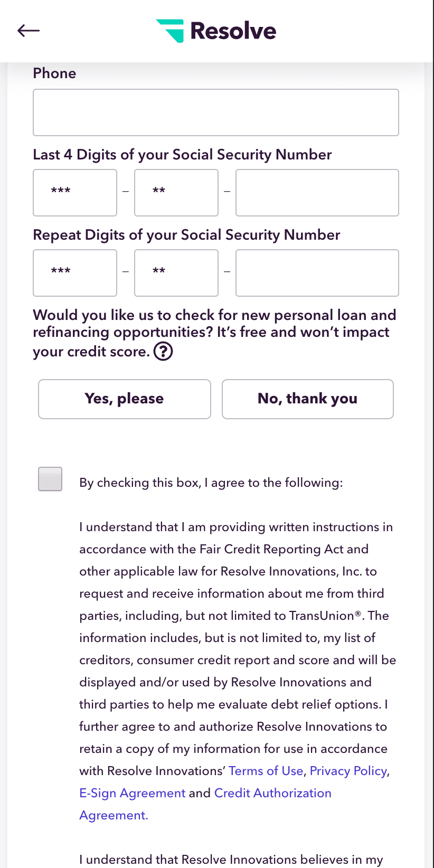Click the last-4 SSN digits field

point(317,193)
